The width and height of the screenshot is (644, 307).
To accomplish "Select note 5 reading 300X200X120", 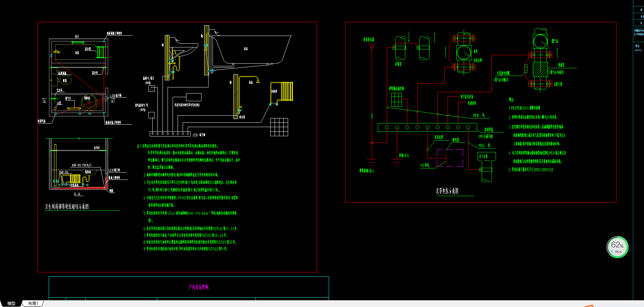I will pos(531,170).
